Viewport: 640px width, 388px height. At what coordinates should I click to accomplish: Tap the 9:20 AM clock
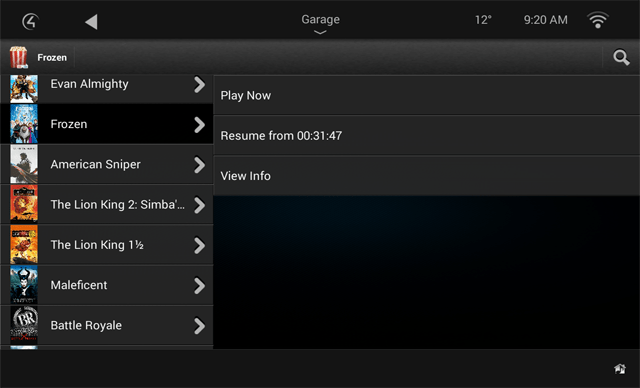click(x=545, y=20)
